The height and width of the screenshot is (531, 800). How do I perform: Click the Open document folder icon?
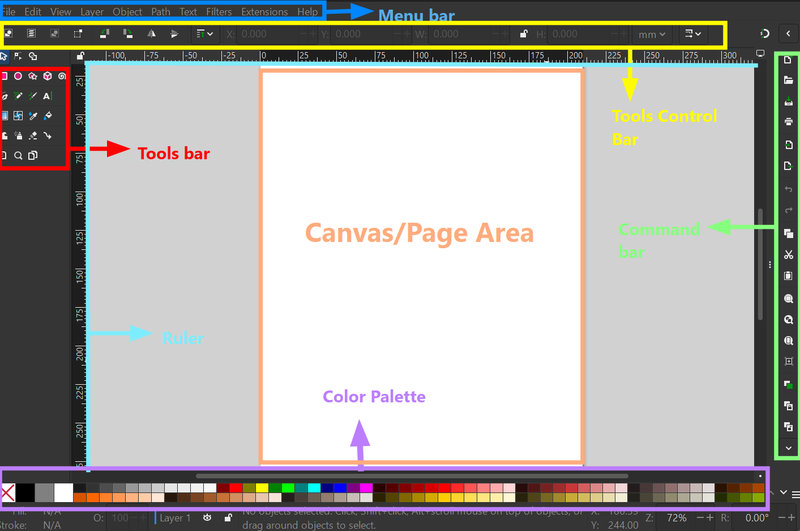click(x=788, y=80)
